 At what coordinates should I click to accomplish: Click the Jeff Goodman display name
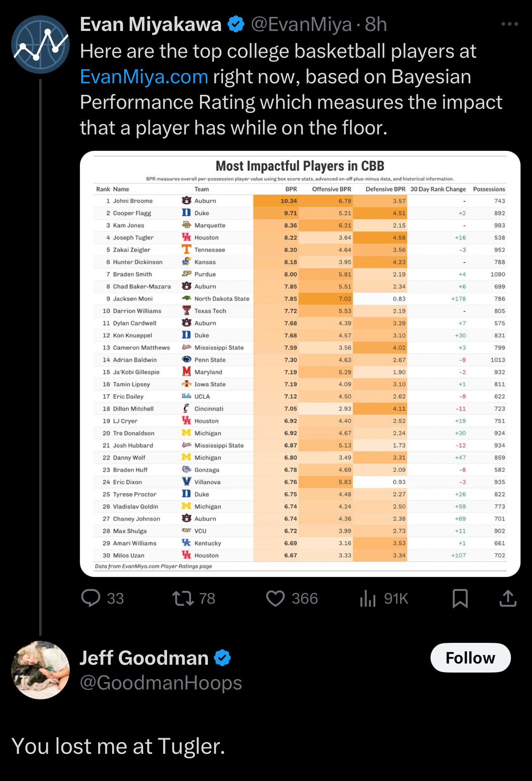coord(144,658)
